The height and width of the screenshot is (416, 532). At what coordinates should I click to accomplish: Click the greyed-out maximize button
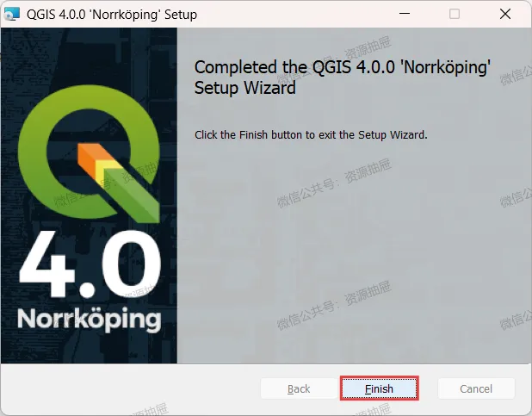pyautogui.click(x=455, y=14)
